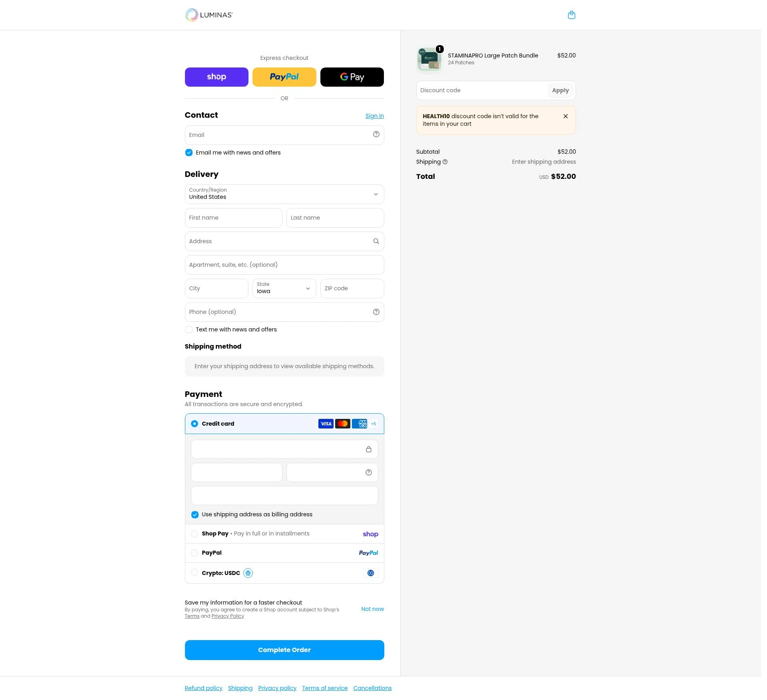Click the shipping info question icon
Viewport: 767px width, 700px height.
(445, 162)
